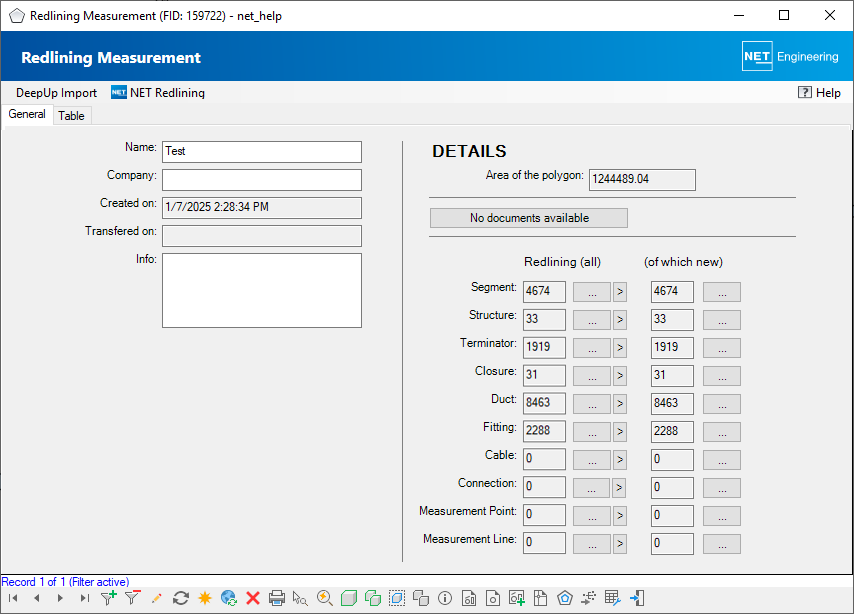Click the globe with refresh icon
The image size is (854, 614).
(229, 598)
